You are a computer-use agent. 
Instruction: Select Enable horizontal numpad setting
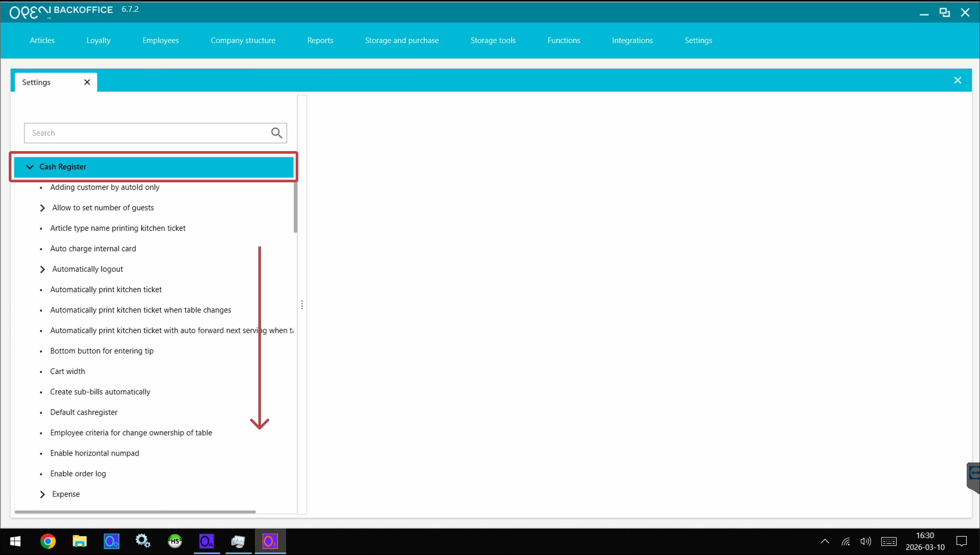[95, 453]
